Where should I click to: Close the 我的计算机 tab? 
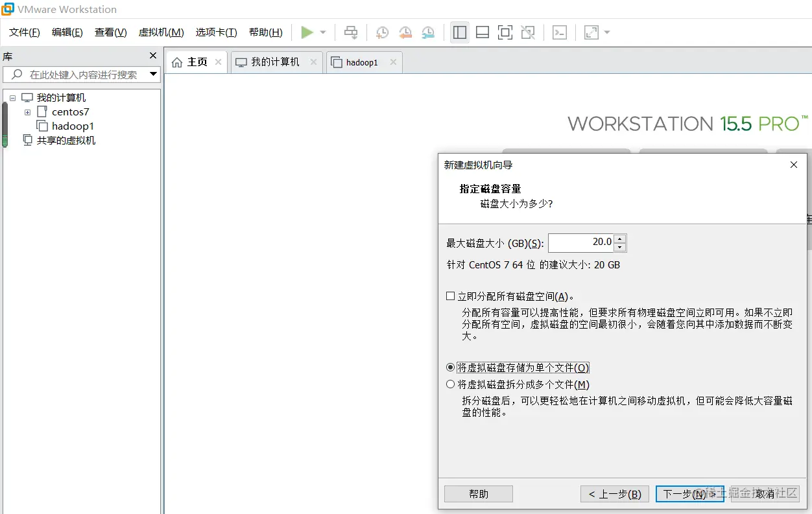313,62
